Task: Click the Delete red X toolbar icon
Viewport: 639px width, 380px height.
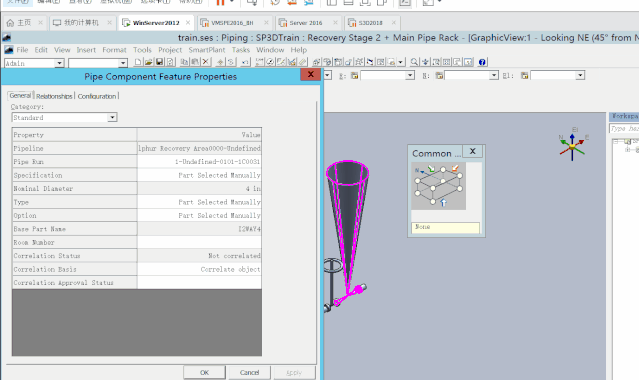Action: point(206,62)
